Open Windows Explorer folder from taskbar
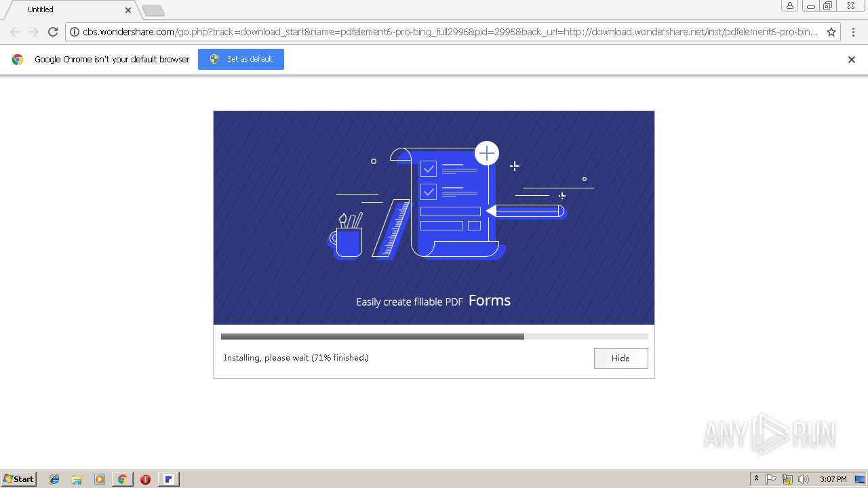The image size is (868, 488). pyautogui.click(x=77, y=479)
